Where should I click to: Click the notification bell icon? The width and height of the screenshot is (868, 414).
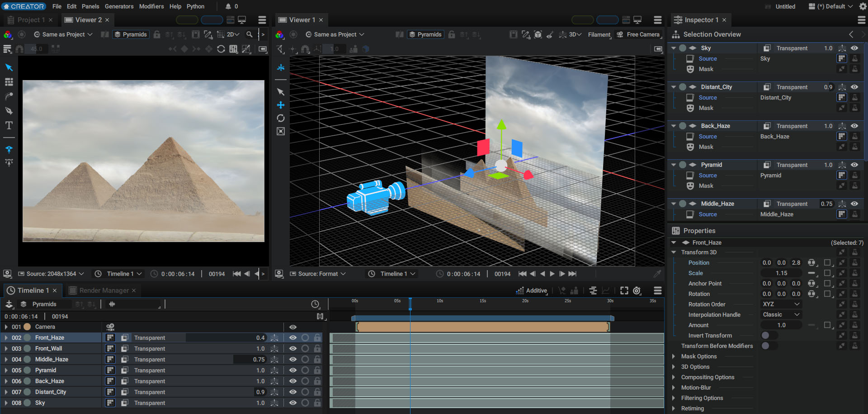[228, 6]
